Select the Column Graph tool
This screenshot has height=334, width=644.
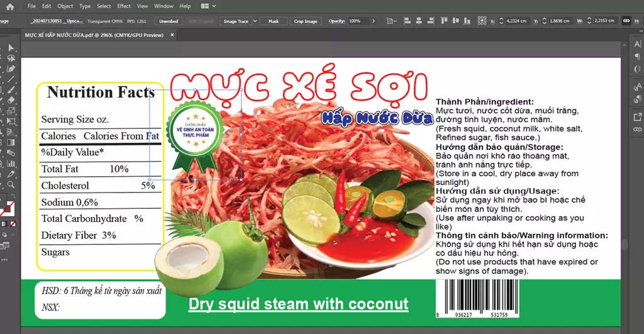tap(11, 164)
